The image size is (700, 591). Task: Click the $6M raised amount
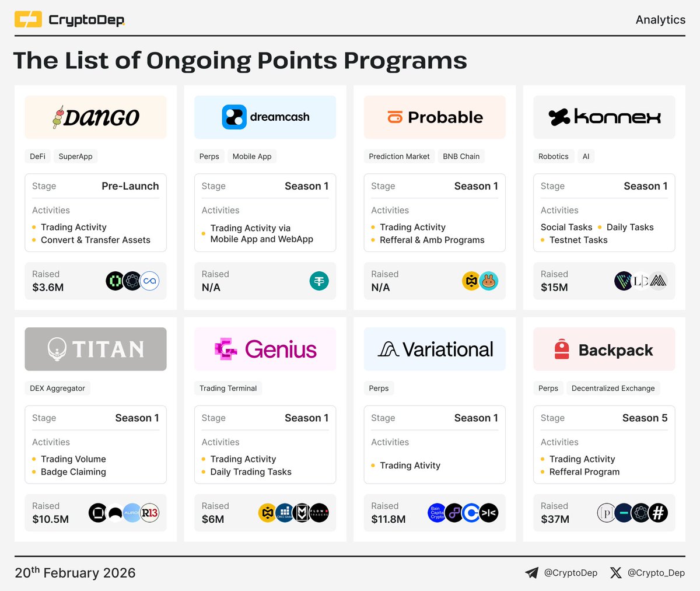(213, 519)
